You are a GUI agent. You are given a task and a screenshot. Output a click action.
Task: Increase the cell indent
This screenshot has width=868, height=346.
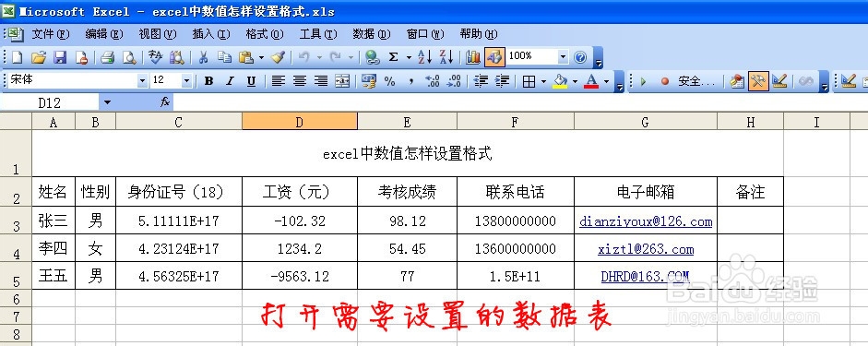click(502, 81)
